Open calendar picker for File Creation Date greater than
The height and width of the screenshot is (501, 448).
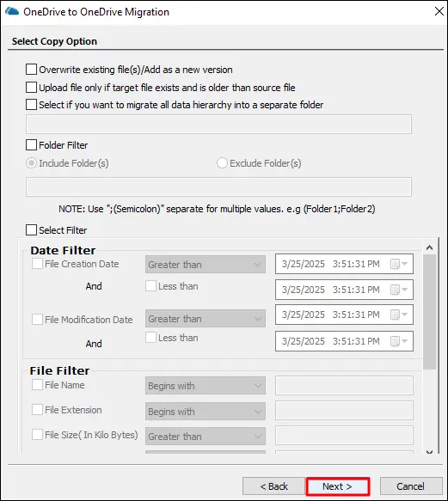[399, 264]
